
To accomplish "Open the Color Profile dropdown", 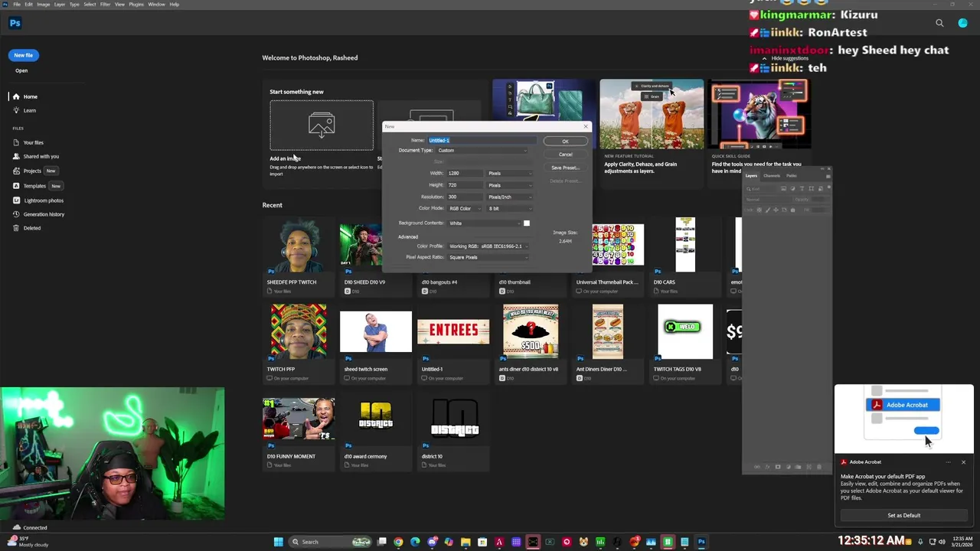I will point(488,246).
